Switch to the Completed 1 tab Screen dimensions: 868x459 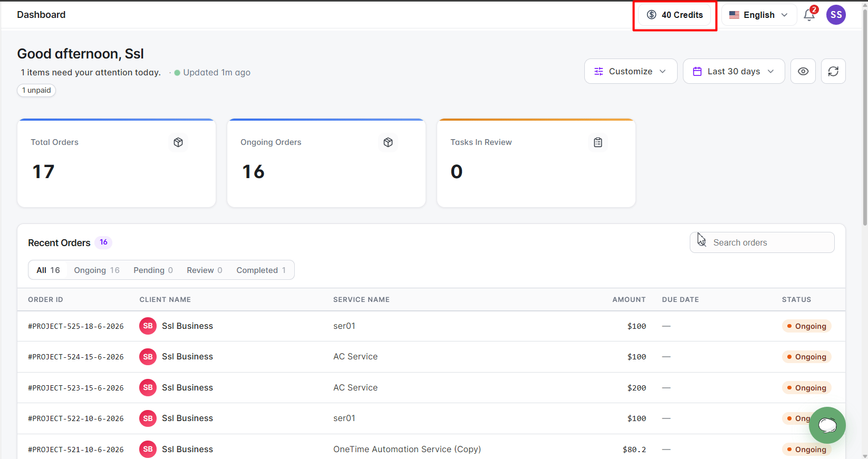coord(261,270)
